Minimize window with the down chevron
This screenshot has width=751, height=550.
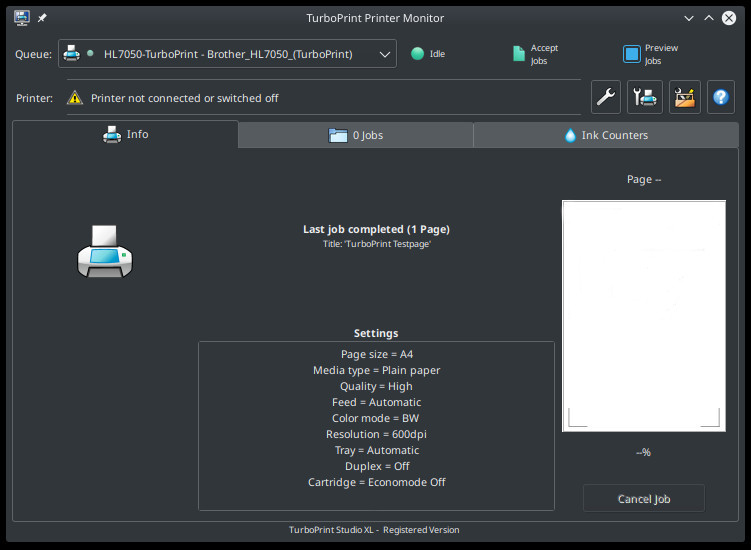tap(689, 18)
